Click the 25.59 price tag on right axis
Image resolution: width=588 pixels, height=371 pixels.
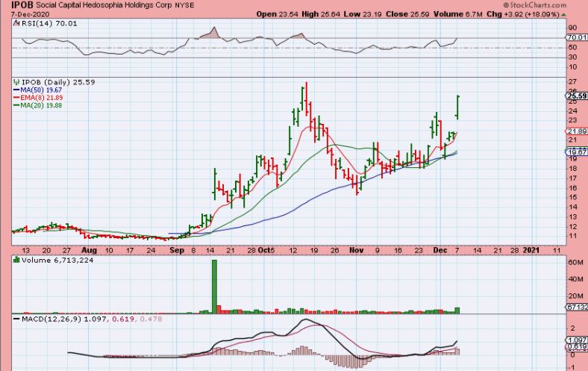pyautogui.click(x=577, y=96)
